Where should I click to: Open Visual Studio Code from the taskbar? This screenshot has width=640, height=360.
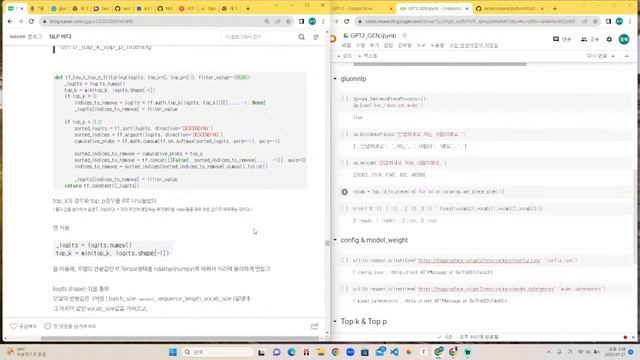click(x=395, y=352)
